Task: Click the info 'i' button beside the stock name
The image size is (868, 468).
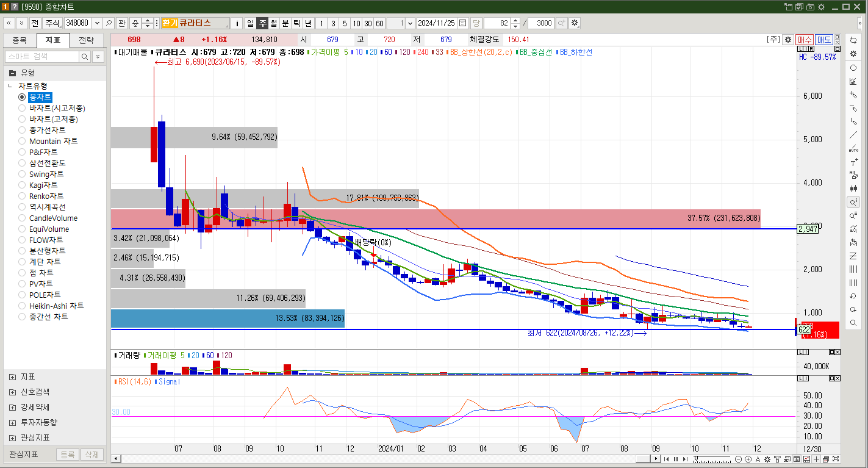Action: coord(238,23)
